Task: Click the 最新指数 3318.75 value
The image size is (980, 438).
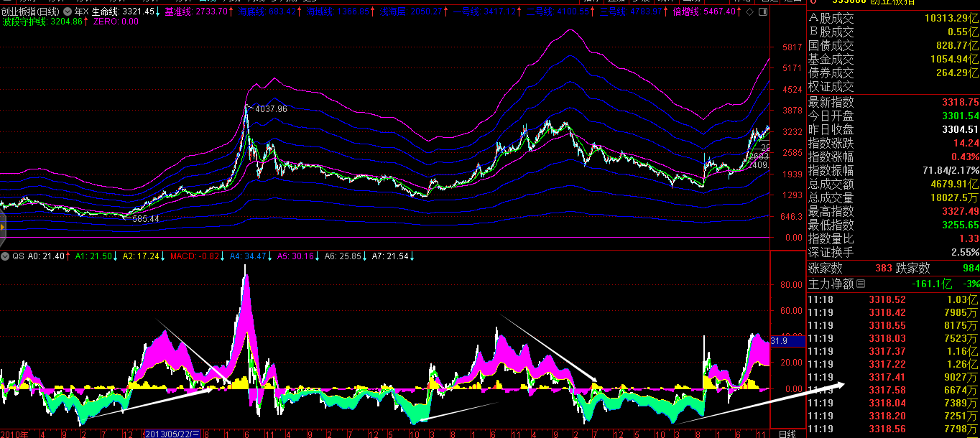Action: (960, 102)
